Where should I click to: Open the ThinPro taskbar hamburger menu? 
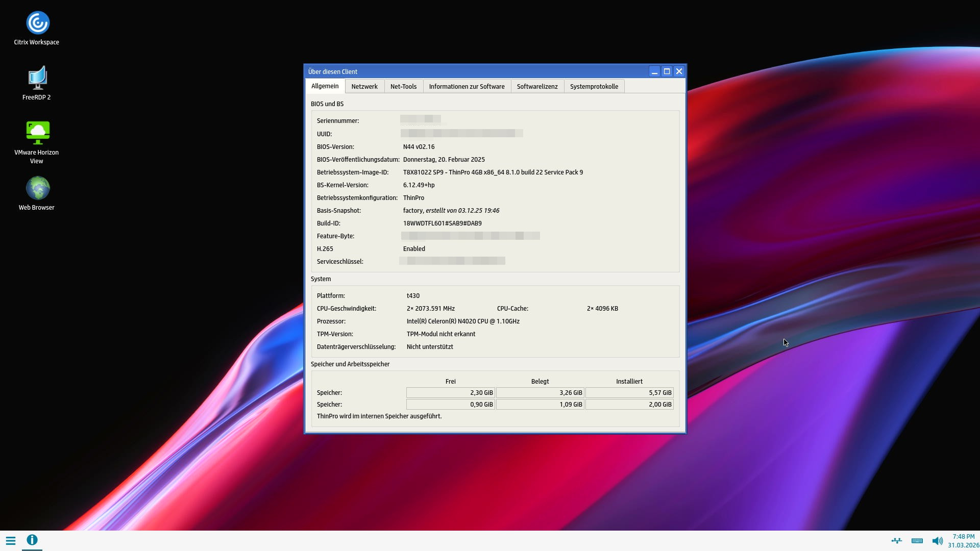tap(10, 540)
